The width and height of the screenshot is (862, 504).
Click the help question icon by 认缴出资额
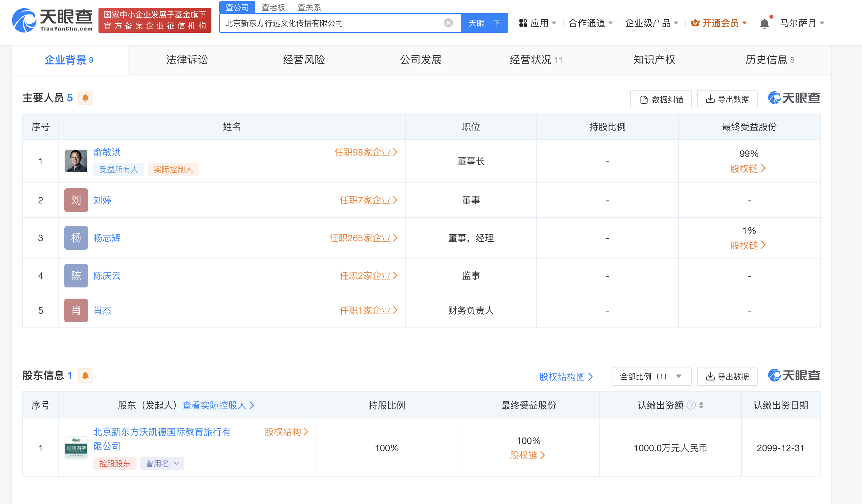click(x=691, y=405)
